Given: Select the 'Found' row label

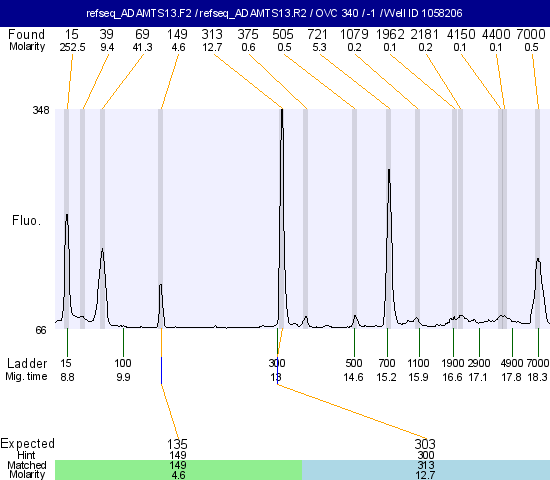Looking at the screenshot, I should (x=26, y=34).
